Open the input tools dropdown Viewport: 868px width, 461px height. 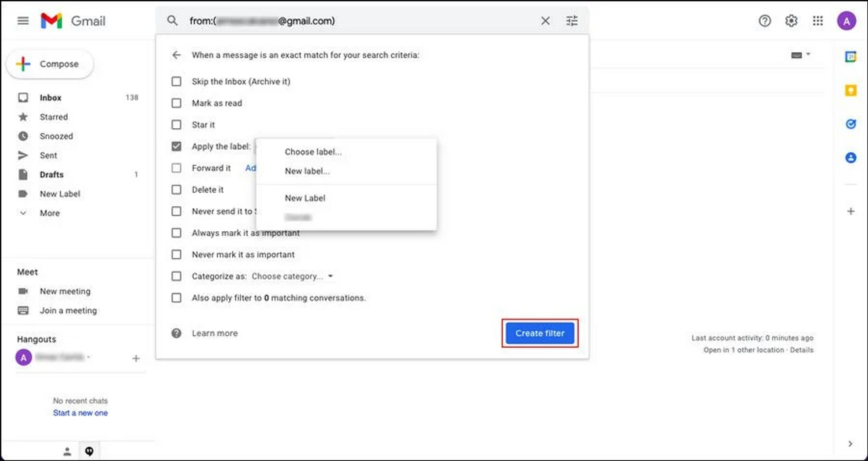800,55
